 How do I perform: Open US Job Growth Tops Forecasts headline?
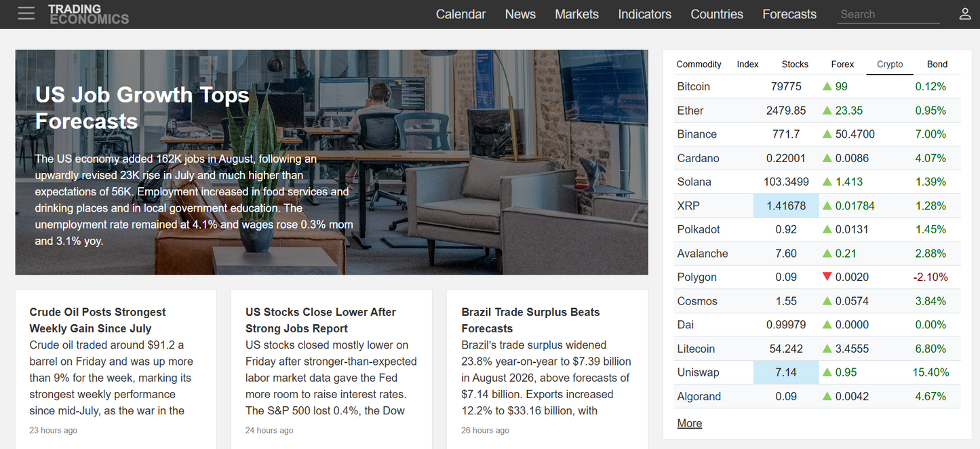coord(142,108)
